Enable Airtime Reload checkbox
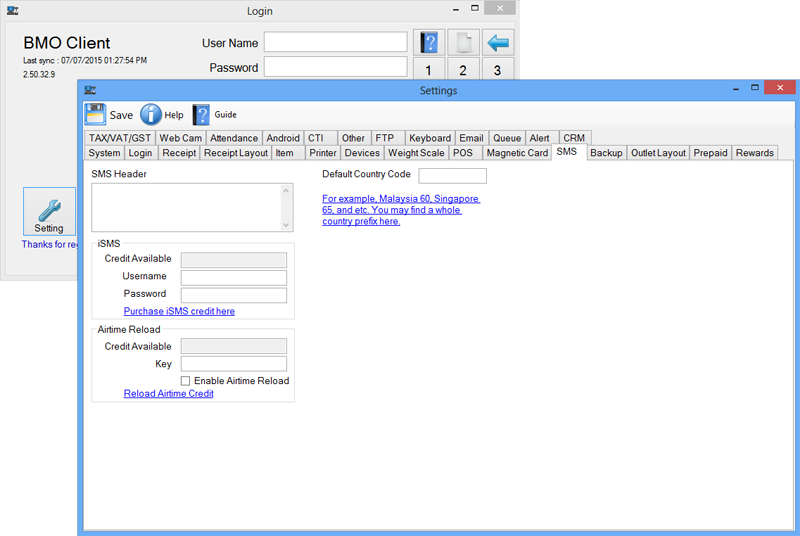The width and height of the screenshot is (800, 536). pyautogui.click(x=186, y=381)
